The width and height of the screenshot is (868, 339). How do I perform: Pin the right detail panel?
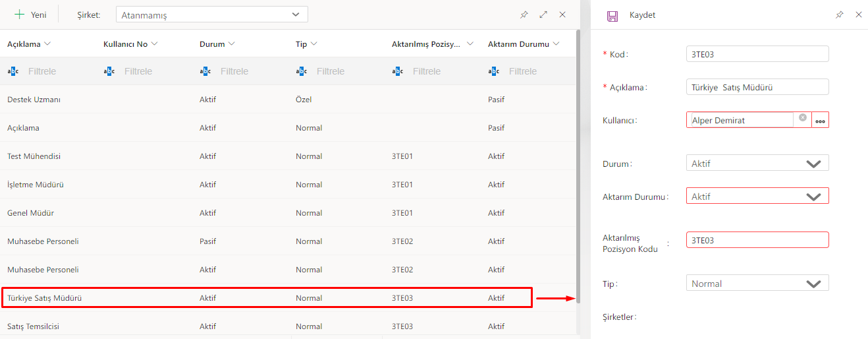click(x=839, y=15)
